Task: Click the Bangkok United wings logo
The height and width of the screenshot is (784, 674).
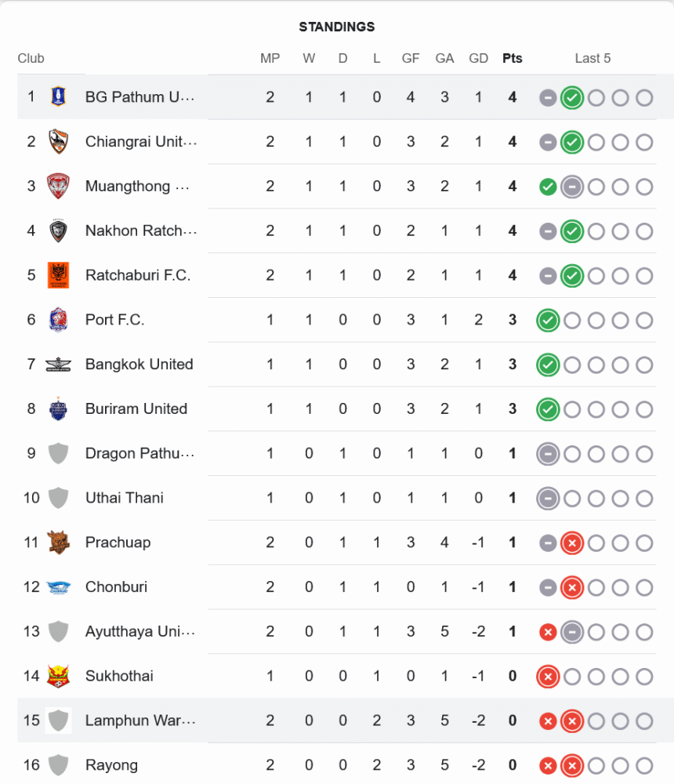Action: pyautogui.click(x=58, y=365)
